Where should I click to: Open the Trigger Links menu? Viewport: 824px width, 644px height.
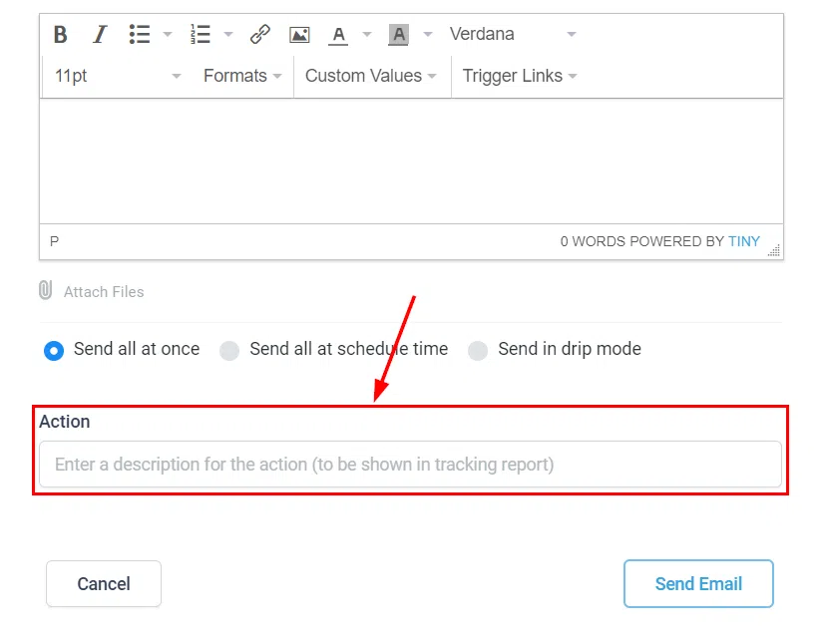[518, 75]
